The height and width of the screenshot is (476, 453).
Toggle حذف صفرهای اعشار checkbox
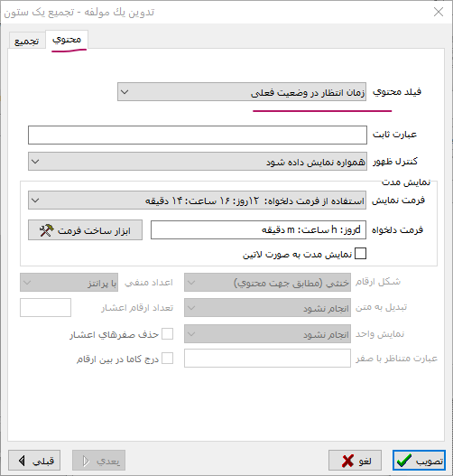pyautogui.click(x=167, y=333)
